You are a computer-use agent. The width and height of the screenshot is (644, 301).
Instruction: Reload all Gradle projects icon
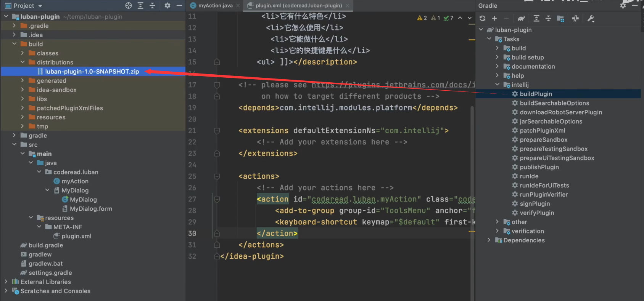pyautogui.click(x=483, y=18)
